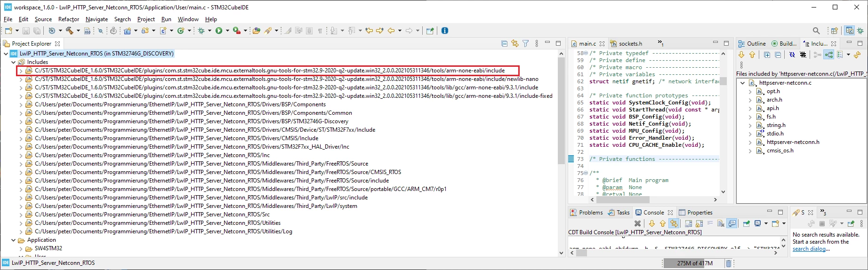Image resolution: width=868 pixels, height=270 pixels.
Task: Click the Filter funnel icon in Project Explorer
Action: coord(525,43)
